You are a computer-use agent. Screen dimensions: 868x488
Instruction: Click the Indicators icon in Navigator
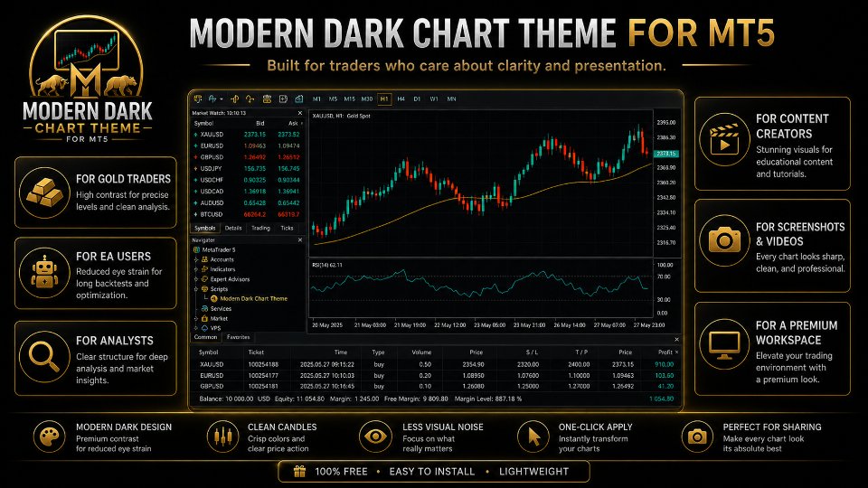(205, 269)
